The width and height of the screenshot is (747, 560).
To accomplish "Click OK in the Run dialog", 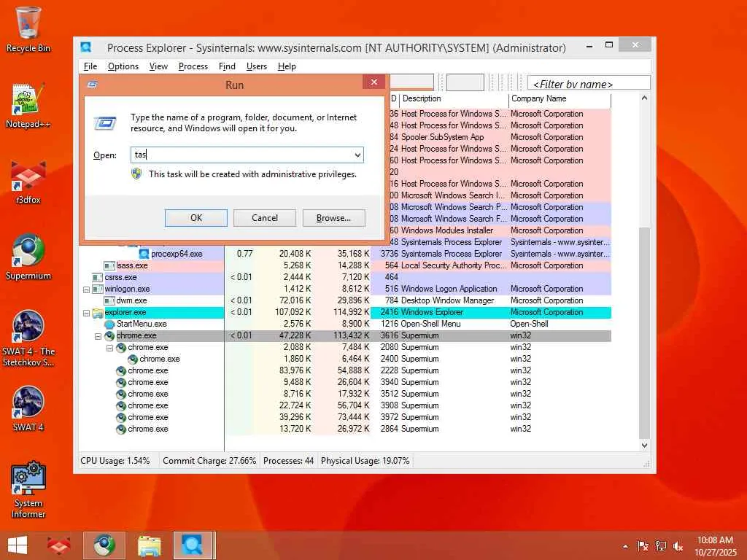I will (196, 217).
